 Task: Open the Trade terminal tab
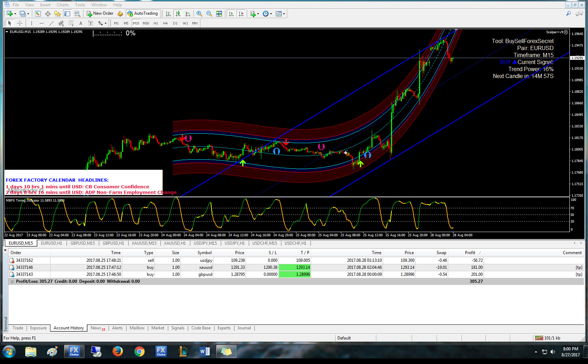coord(18,328)
